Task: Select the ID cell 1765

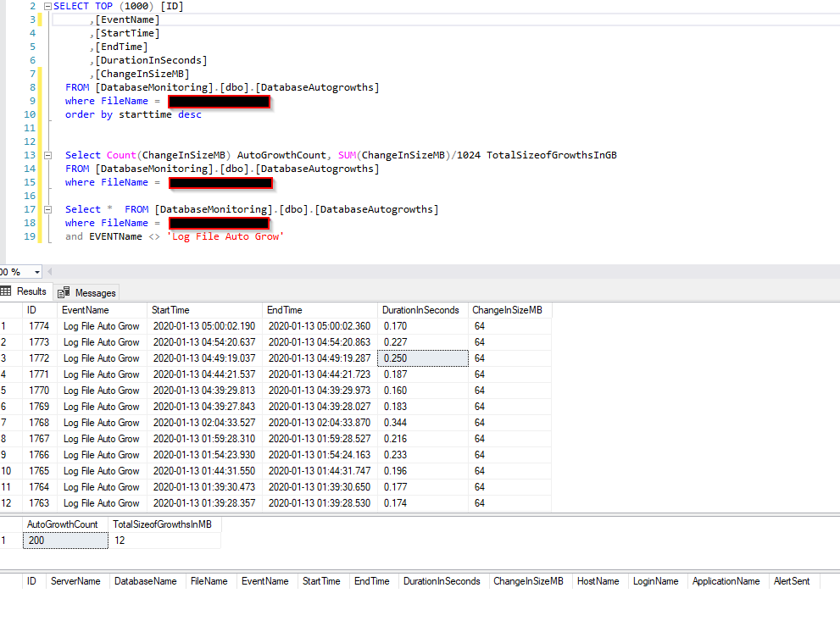Action: 40,471
